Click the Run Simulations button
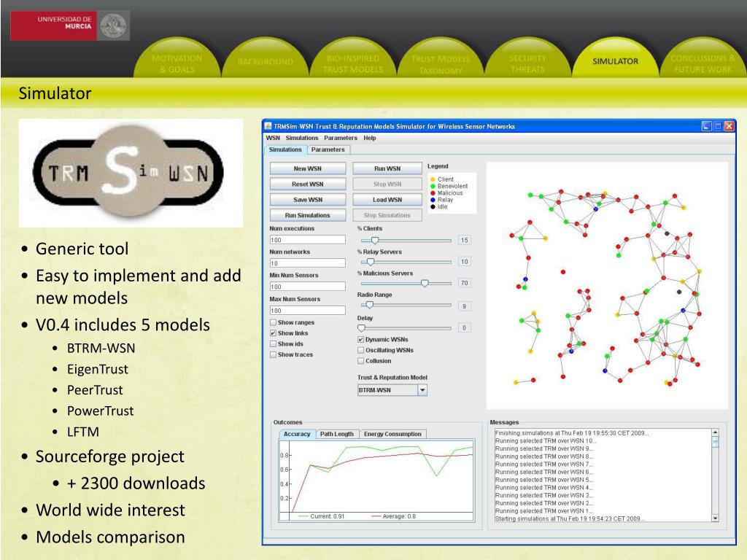The height and width of the screenshot is (560, 747). [308, 215]
